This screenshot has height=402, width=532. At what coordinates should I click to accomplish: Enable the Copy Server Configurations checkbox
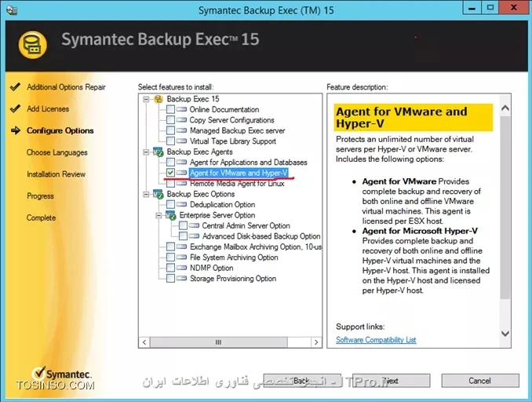click(170, 120)
